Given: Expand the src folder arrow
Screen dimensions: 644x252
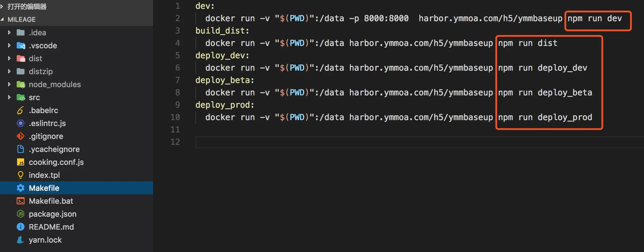Looking at the screenshot, I should tap(9, 97).
